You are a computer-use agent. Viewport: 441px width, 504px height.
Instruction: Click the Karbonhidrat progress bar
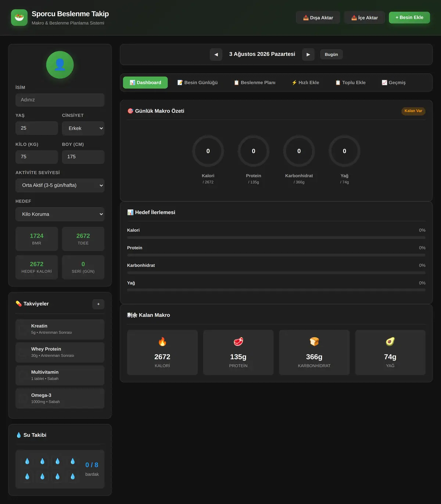276,273
